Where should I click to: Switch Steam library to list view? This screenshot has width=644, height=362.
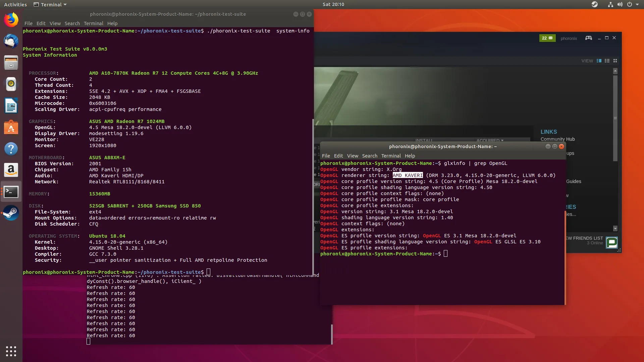pyautogui.click(x=607, y=61)
